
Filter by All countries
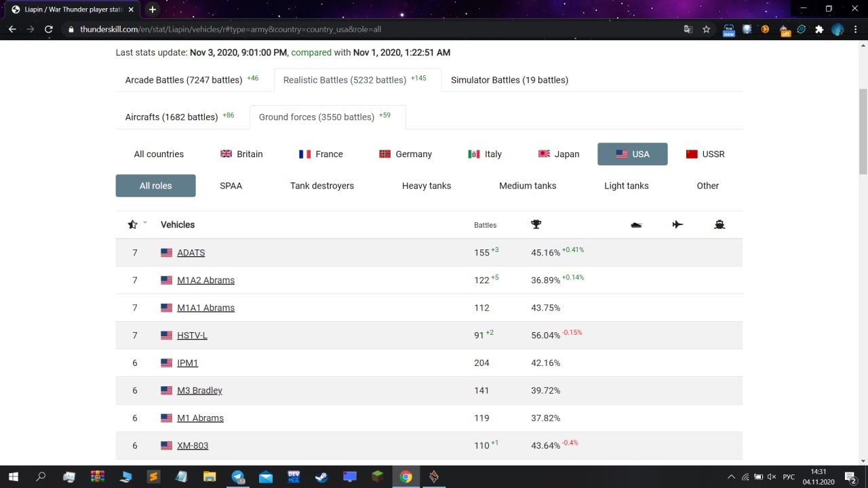tap(159, 154)
